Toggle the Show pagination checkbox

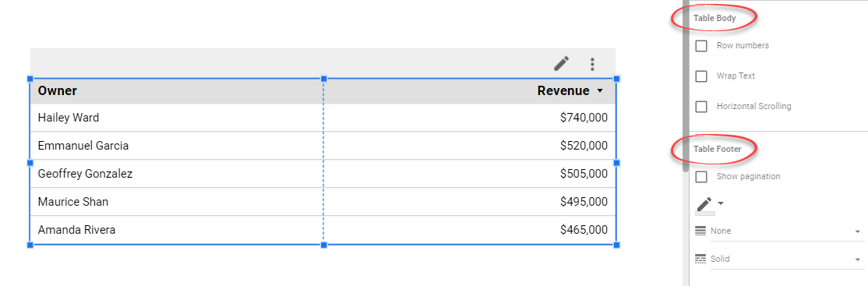[x=701, y=176]
